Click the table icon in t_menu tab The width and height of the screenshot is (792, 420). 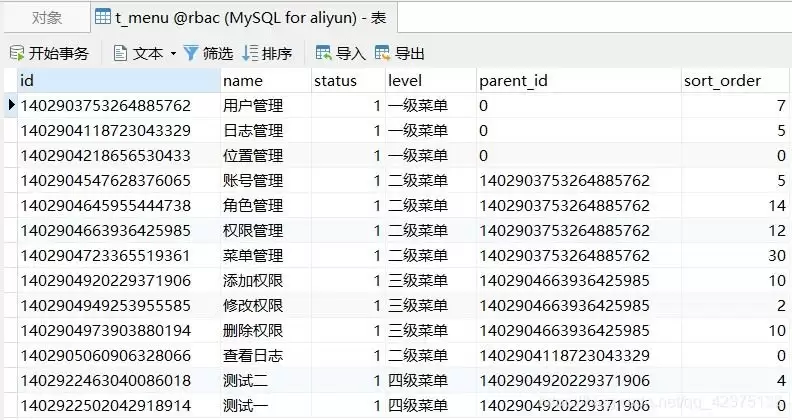pyautogui.click(x=103, y=17)
